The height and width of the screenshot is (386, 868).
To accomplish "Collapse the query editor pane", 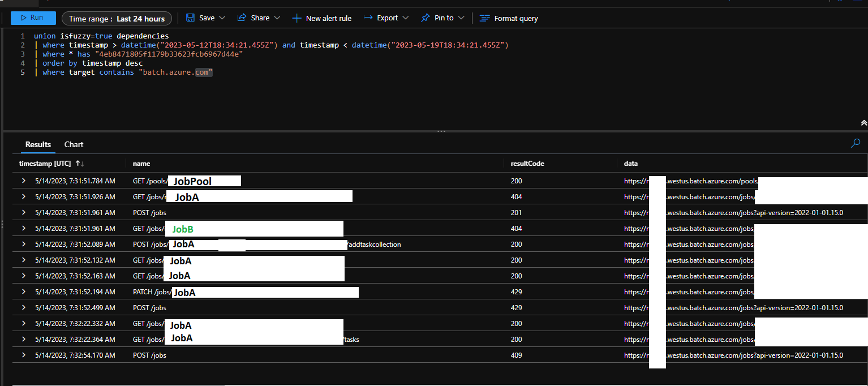I will pos(863,122).
